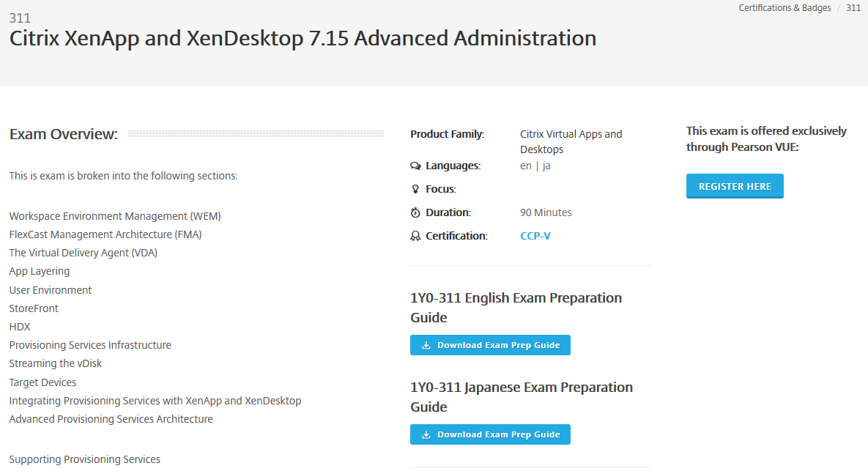Download the Japanese Exam Prep Guide
This screenshot has width=868, height=474.
[x=490, y=434]
